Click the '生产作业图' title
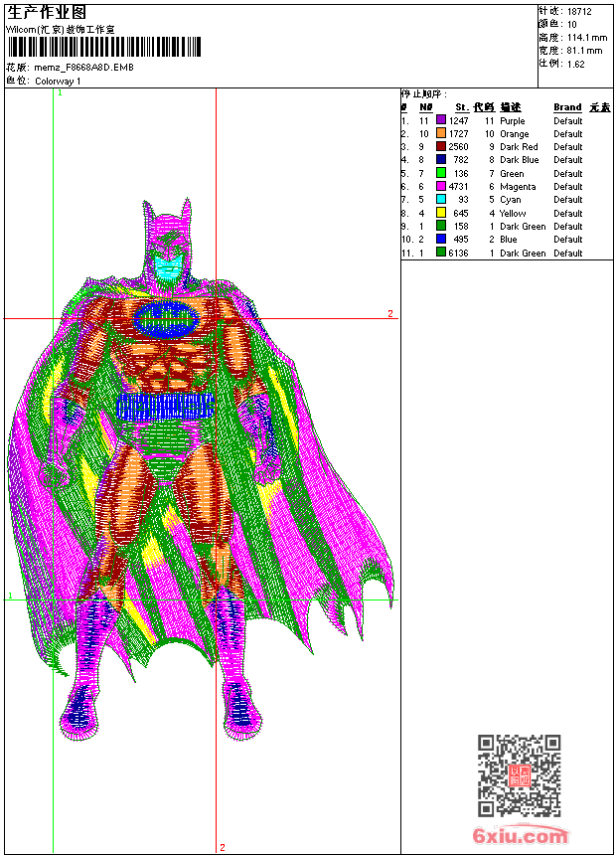The width and height of the screenshot is (616, 855). click(x=46, y=13)
